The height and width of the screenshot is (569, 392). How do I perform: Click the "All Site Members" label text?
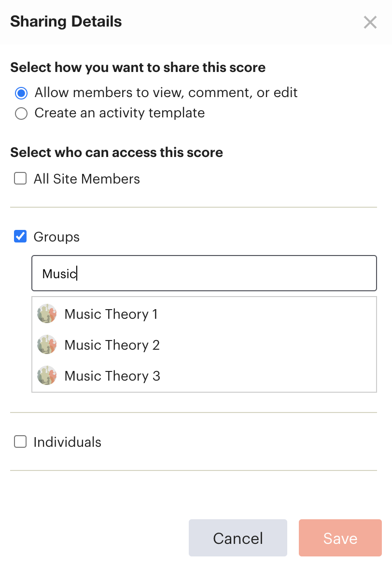(x=87, y=179)
